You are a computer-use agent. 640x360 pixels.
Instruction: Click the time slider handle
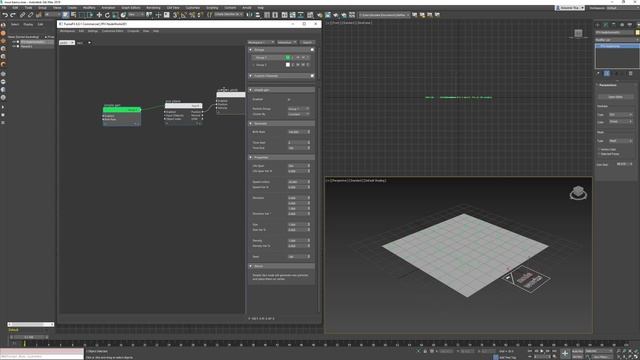pos(29,337)
